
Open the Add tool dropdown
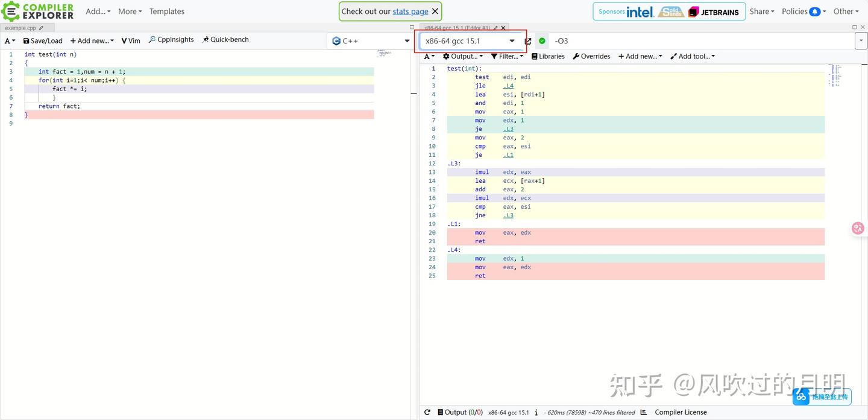[692, 56]
